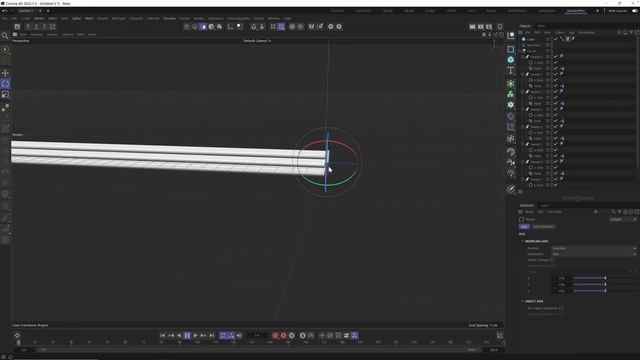Open the Objects manager filter funnel

pyautogui.click(x=631, y=32)
